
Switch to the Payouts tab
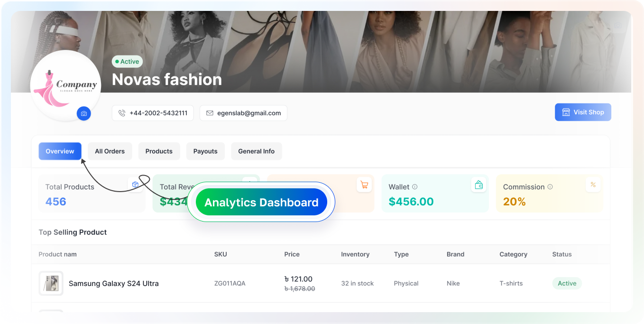click(x=205, y=151)
